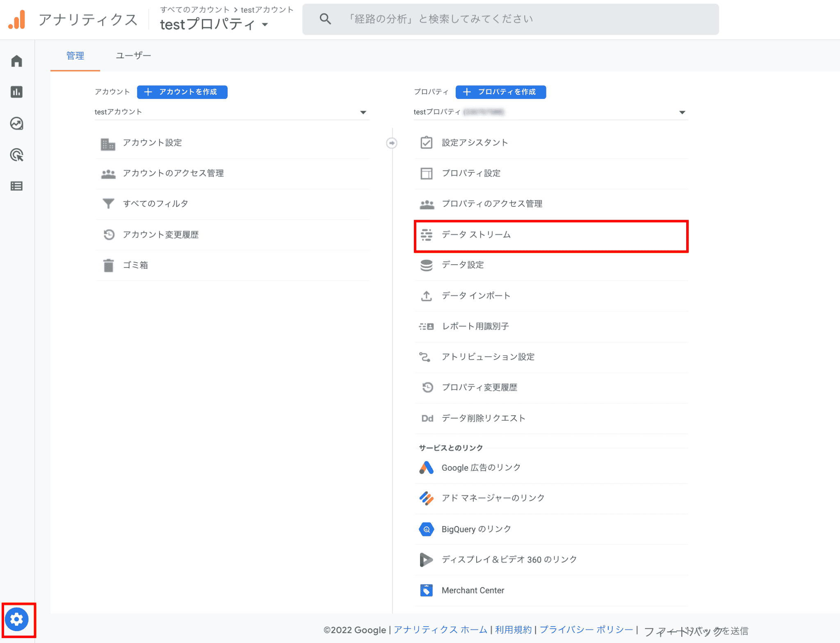Open the Explore icon in sidebar
Viewport: 840px width, 643px height.
pyautogui.click(x=17, y=124)
